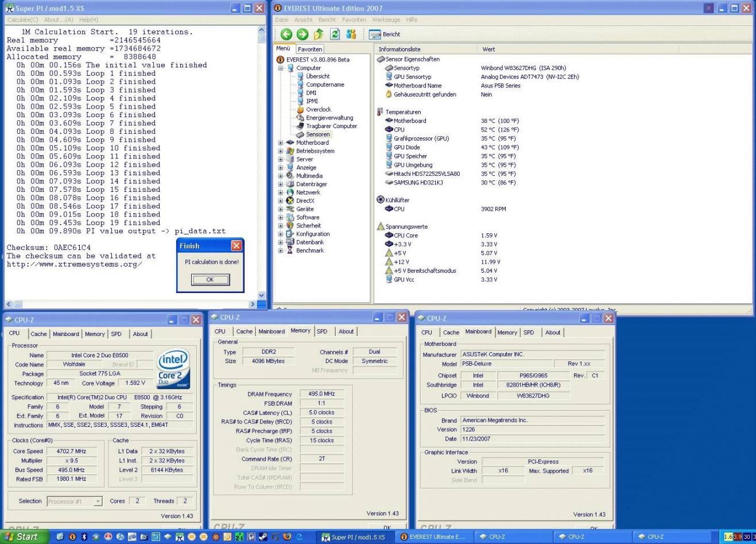Collapse the Computer node in EVEREST tree
Viewport: 756px width, 544px height.
coord(281,68)
